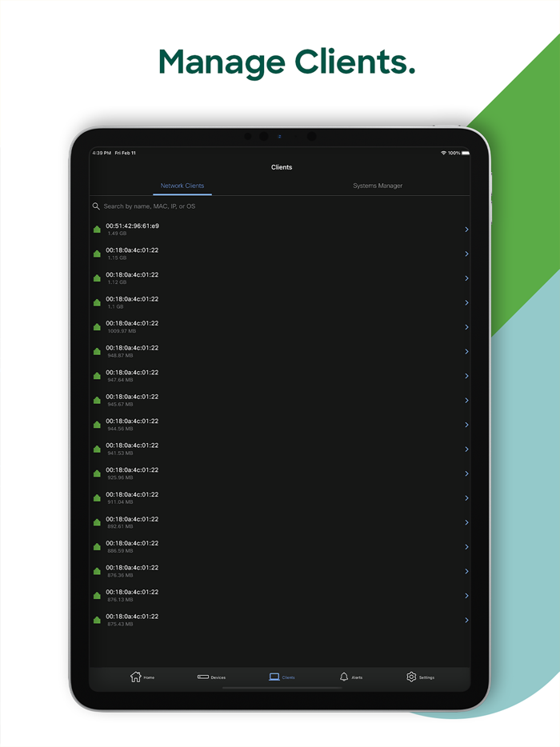The height and width of the screenshot is (747, 560).
Task: Click the 886.59 MB usage value
Action: pos(120,551)
